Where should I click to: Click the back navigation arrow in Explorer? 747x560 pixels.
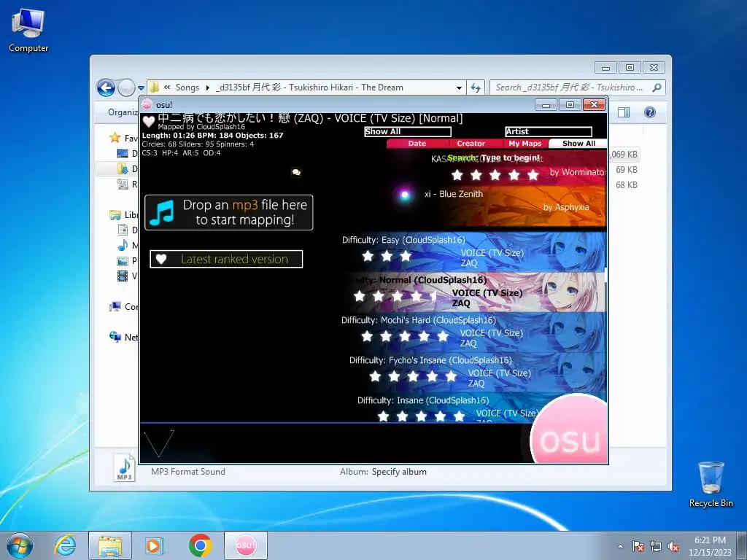pyautogui.click(x=106, y=87)
